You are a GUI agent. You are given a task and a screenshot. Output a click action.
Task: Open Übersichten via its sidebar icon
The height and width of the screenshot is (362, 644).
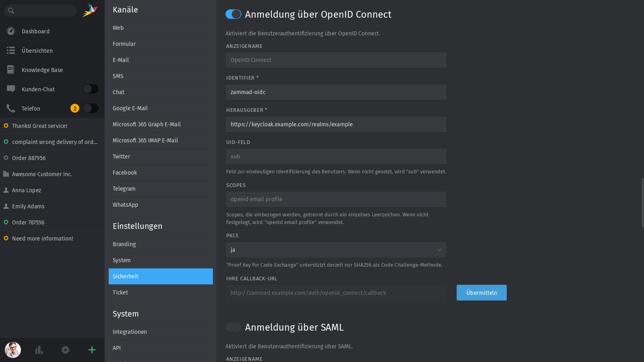point(11,50)
